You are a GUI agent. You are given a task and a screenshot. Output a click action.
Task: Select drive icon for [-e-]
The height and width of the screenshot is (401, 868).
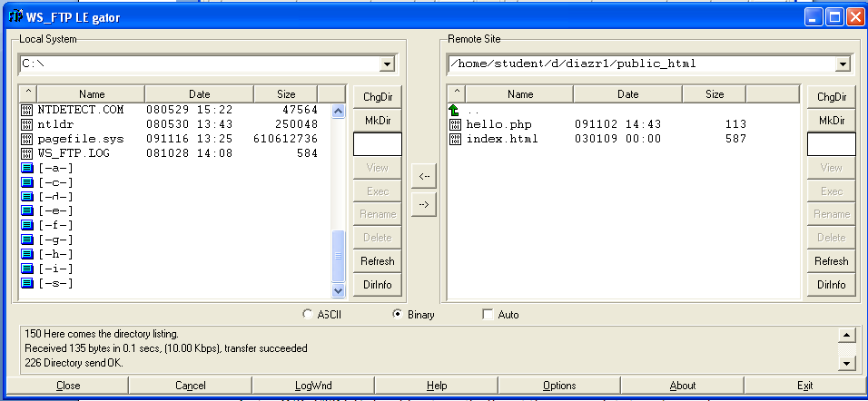[x=27, y=210]
